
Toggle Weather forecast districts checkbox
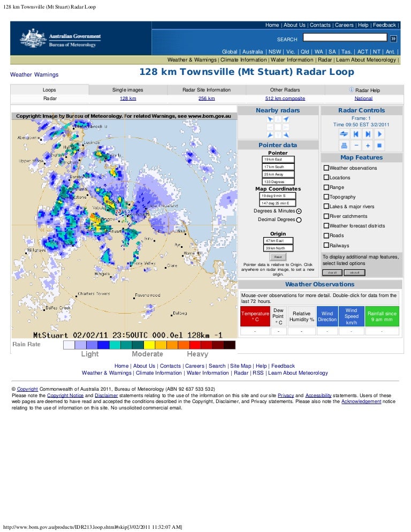point(326,225)
